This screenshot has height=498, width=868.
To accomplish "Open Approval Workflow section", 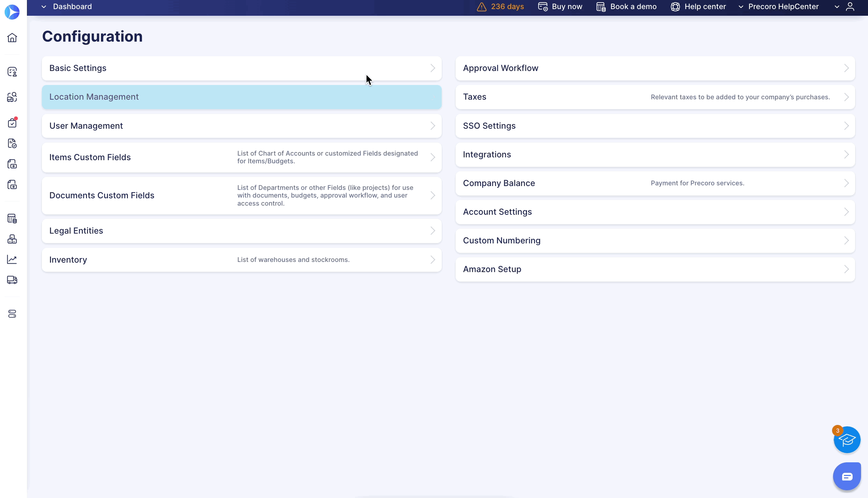I will pyautogui.click(x=655, y=68).
